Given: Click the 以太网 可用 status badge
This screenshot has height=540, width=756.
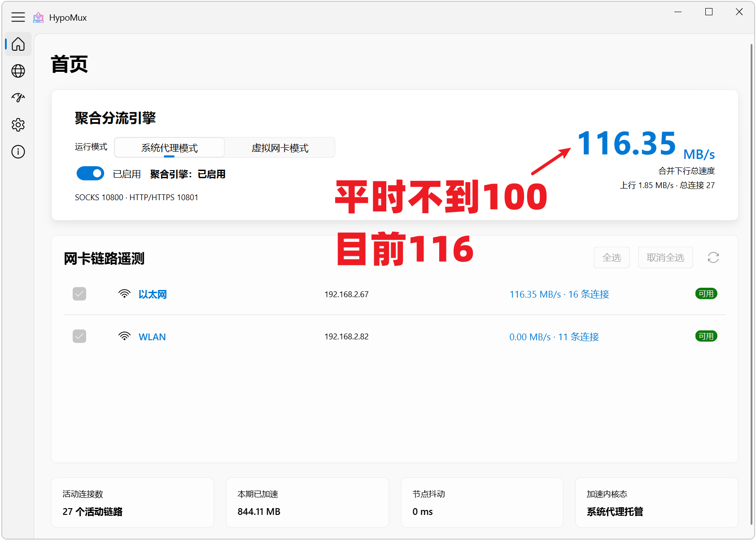Looking at the screenshot, I should (x=706, y=294).
